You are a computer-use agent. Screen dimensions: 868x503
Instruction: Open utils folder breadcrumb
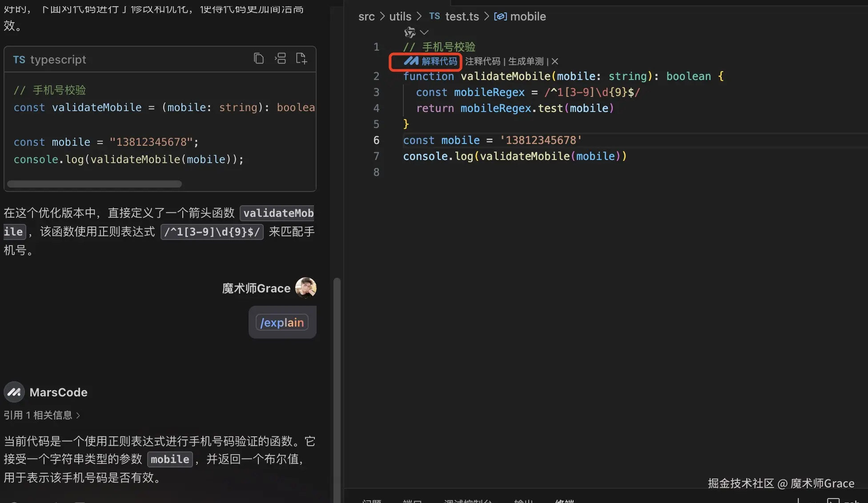[400, 16]
